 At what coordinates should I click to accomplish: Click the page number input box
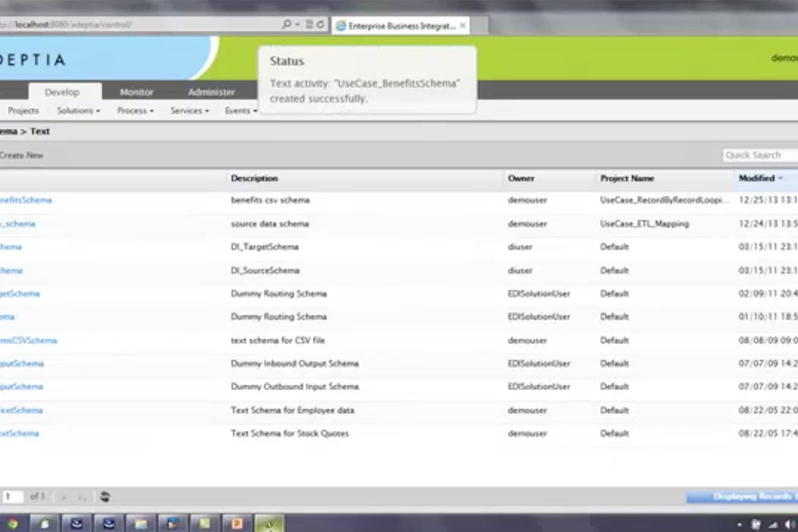[12, 496]
